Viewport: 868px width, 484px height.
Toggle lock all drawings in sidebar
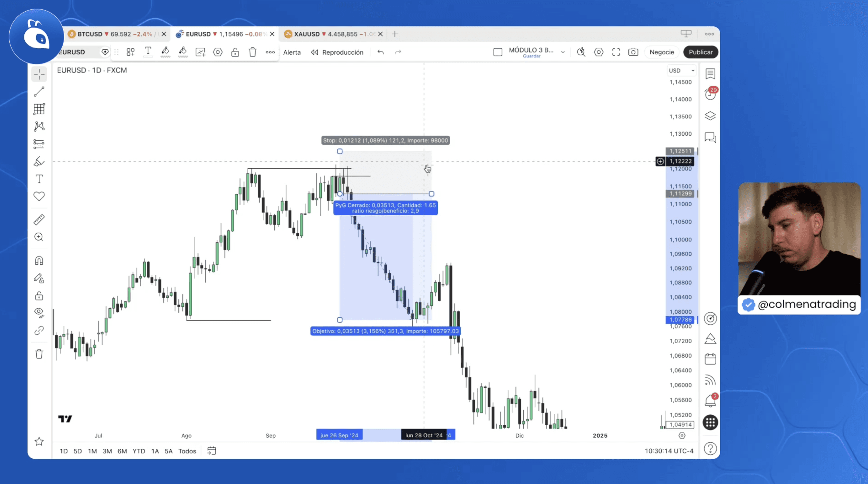point(39,296)
